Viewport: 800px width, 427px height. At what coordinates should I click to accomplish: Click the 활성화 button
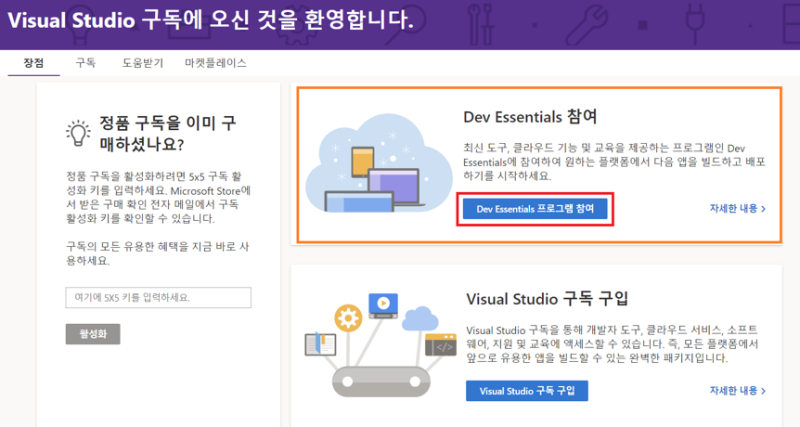pyautogui.click(x=93, y=334)
